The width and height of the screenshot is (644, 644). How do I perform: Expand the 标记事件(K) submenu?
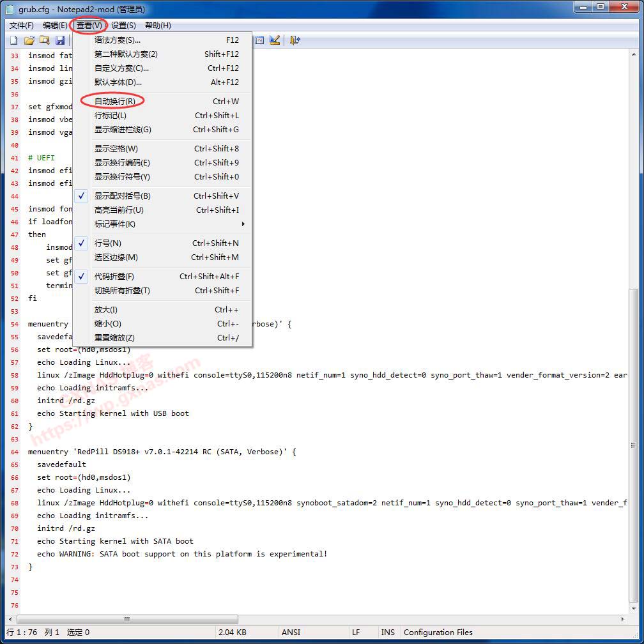[115, 224]
